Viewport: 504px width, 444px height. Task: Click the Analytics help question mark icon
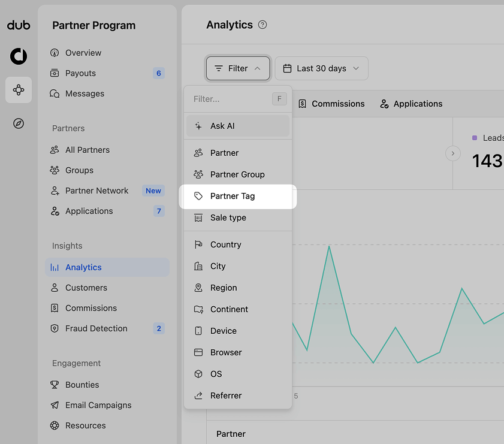click(262, 25)
